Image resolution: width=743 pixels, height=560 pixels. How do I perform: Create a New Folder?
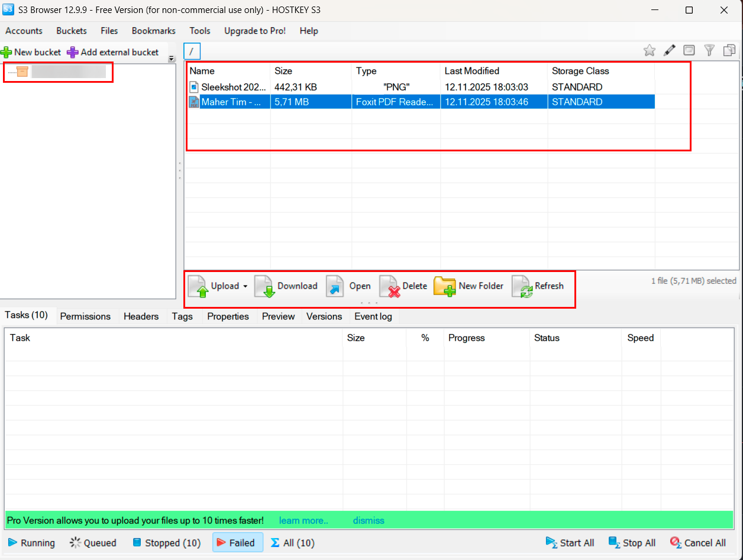pos(469,286)
